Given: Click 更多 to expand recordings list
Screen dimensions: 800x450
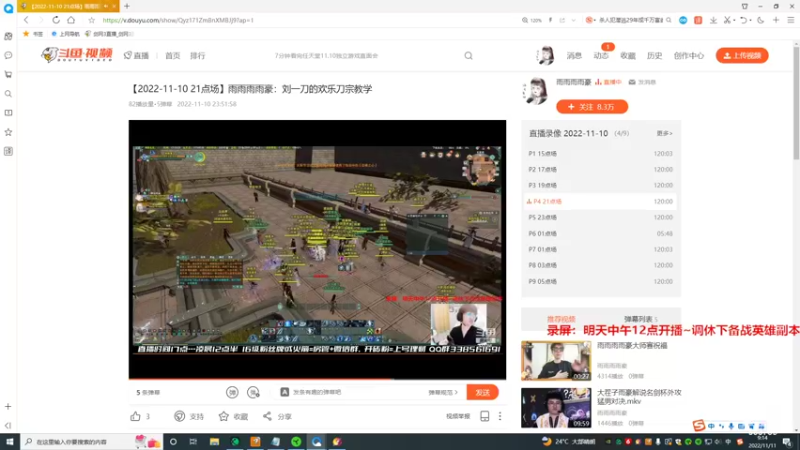Looking at the screenshot, I should [x=664, y=133].
